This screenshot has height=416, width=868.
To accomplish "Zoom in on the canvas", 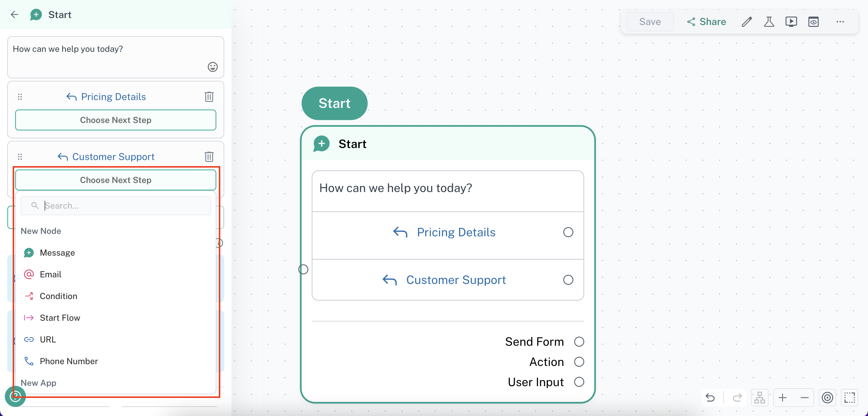I will pos(782,397).
